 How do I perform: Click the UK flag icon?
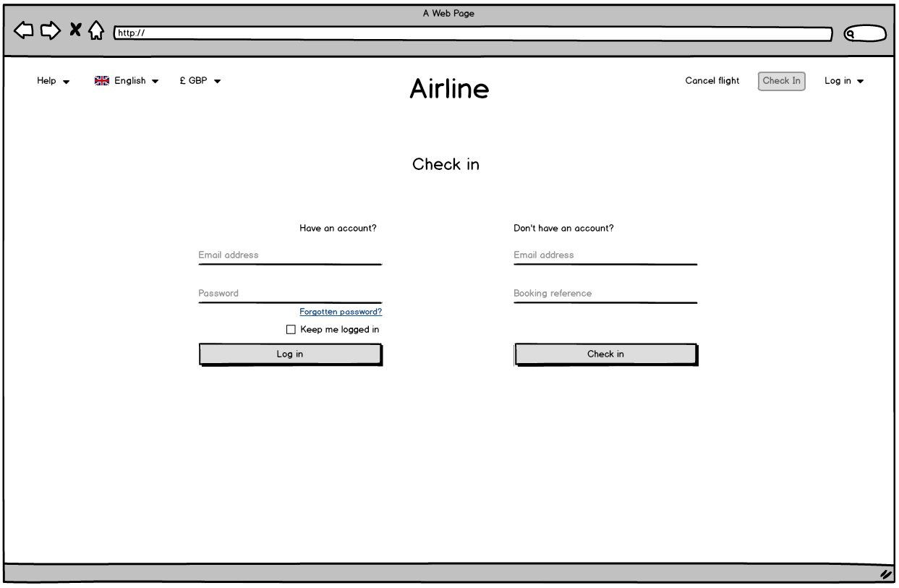click(x=102, y=81)
